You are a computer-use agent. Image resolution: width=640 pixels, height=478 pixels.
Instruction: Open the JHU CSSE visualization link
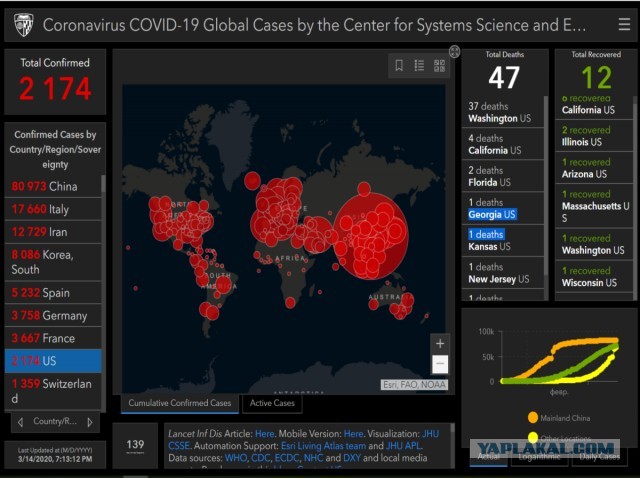click(x=431, y=434)
